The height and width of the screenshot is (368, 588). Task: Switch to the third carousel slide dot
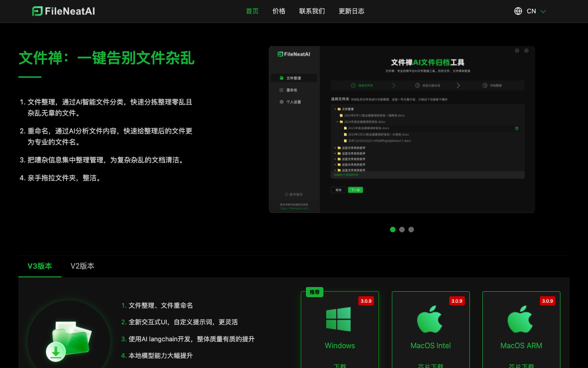click(411, 230)
